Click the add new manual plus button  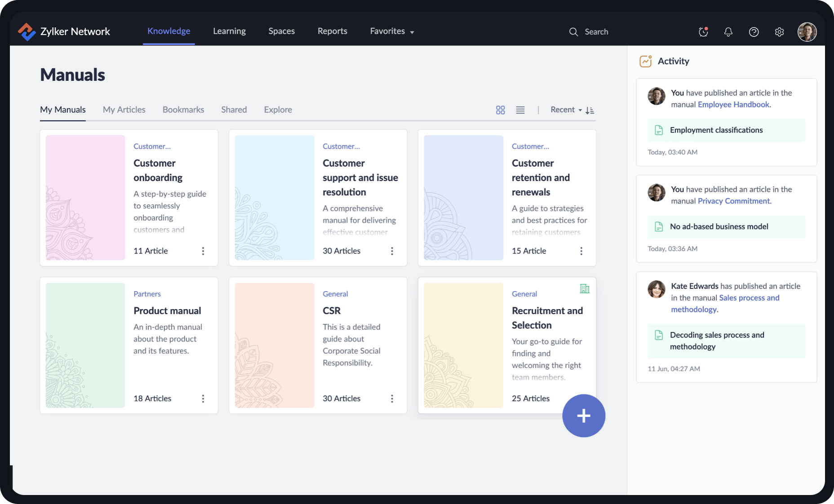click(584, 416)
